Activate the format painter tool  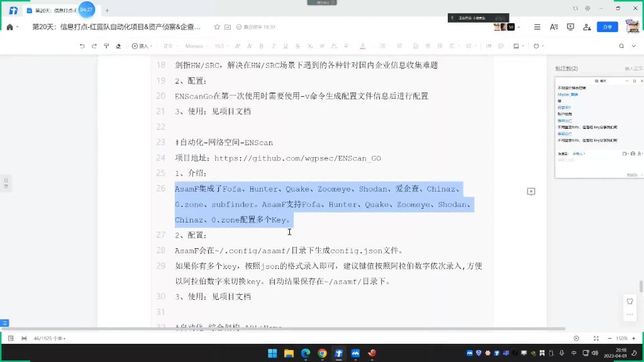106,46
